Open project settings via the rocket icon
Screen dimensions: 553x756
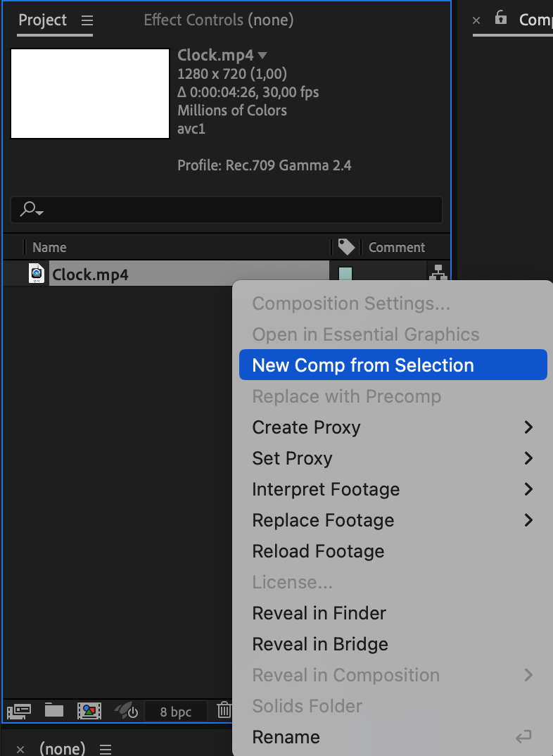[x=126, y=711]
